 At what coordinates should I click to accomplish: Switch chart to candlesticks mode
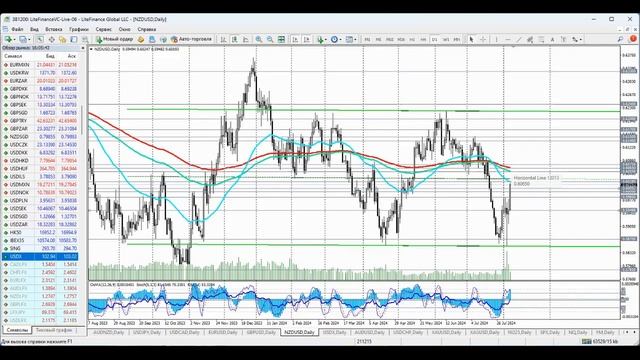(x=234, y=39)
